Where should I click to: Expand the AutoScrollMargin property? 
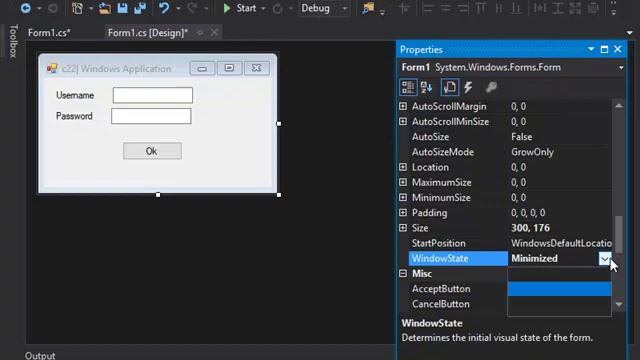click(x=403, y=106)
